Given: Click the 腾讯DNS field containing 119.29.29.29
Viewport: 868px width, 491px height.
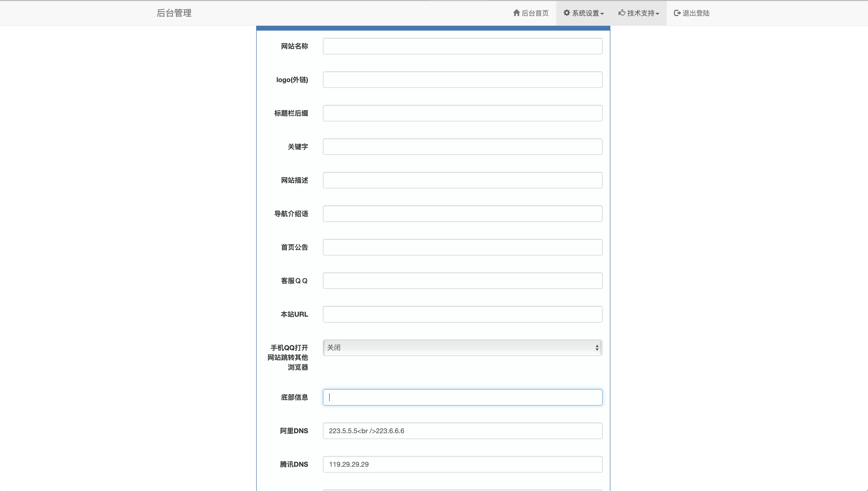Looking at the screenshot, I should (x=462, y=464).
